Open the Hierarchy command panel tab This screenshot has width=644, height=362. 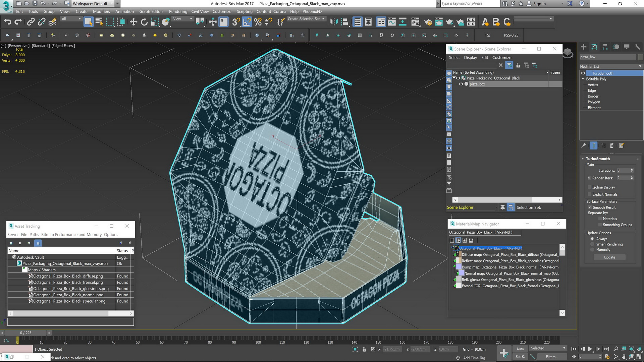pos(605,47)
